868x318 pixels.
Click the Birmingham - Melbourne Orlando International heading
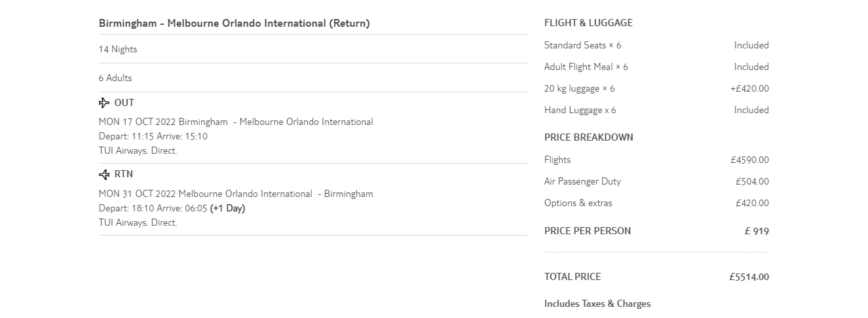click(234, 24)
